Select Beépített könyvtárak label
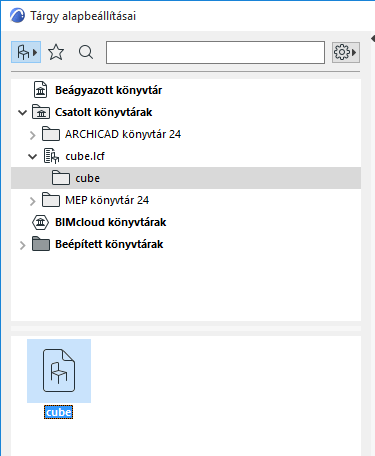 tap(109, 244)
